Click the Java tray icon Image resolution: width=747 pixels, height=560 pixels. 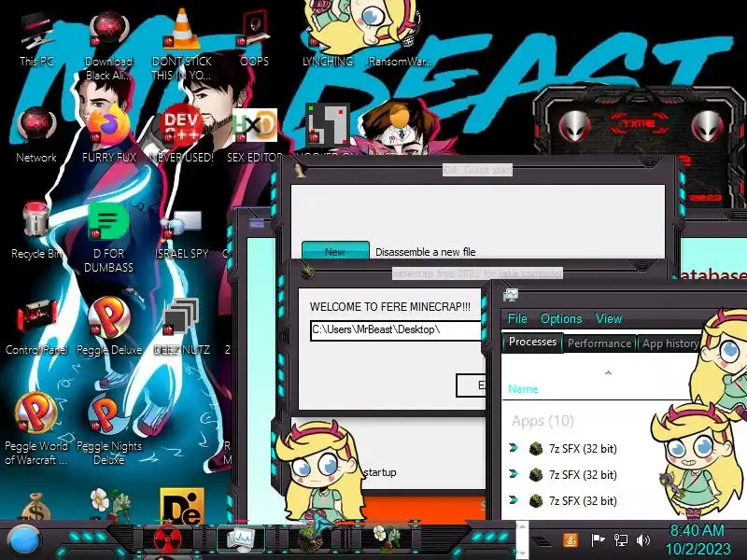point(571,540)
